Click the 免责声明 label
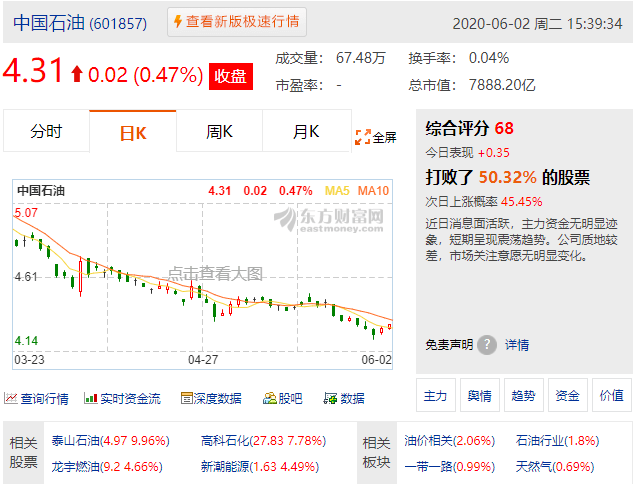 point(449,345)
